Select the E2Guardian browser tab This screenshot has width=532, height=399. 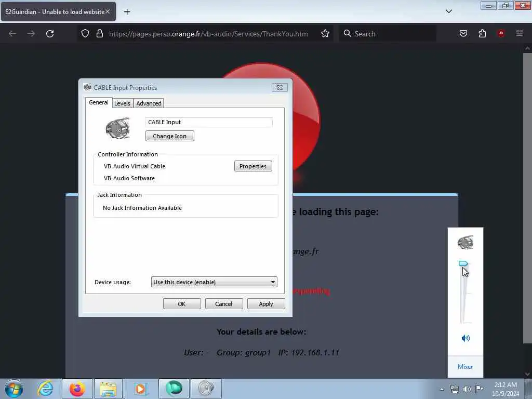coord(58,11)
